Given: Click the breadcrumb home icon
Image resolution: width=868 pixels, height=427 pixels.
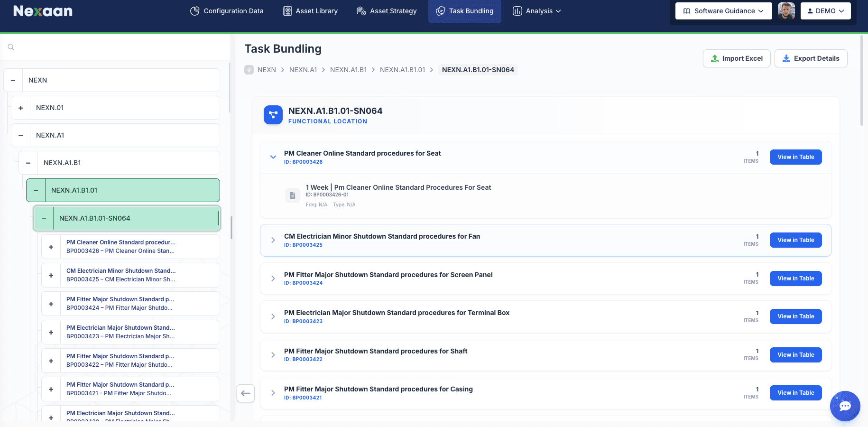Looking at the screenshot, I should click(x=249, y=70).
